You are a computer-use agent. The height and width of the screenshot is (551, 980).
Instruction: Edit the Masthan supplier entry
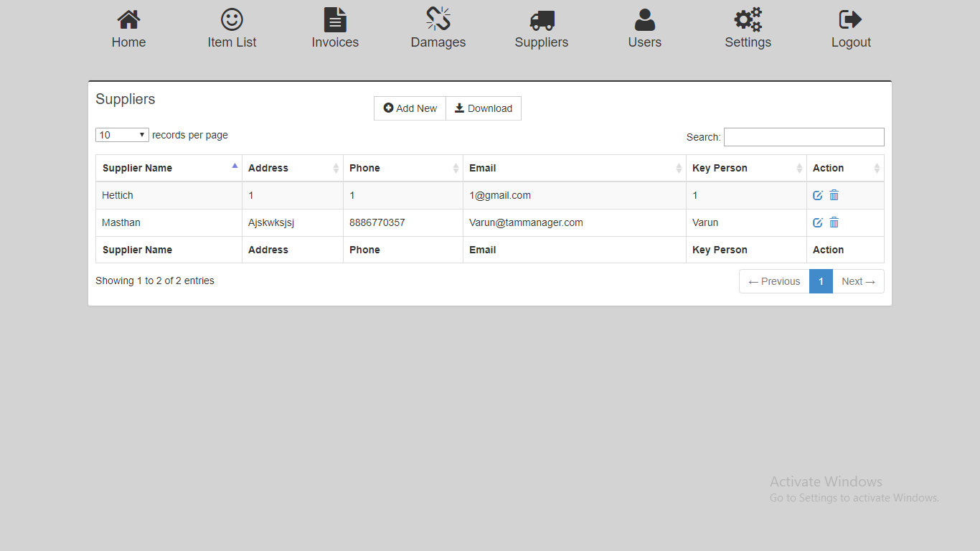(817, 222)
